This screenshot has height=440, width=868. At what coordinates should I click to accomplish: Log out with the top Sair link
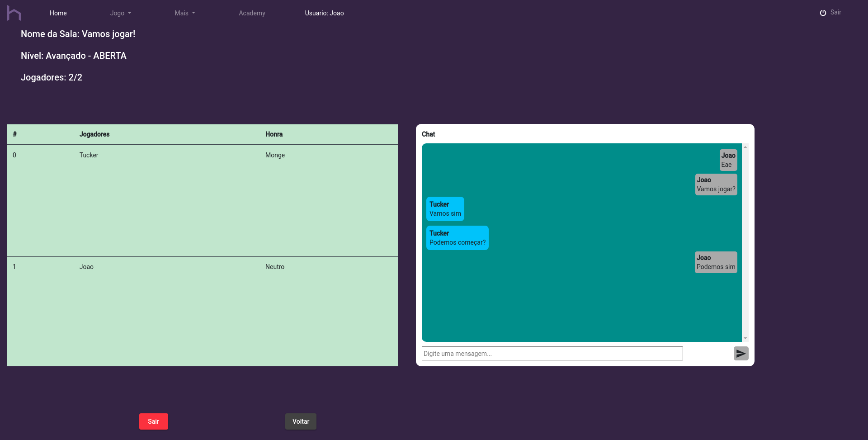(835, 13)
